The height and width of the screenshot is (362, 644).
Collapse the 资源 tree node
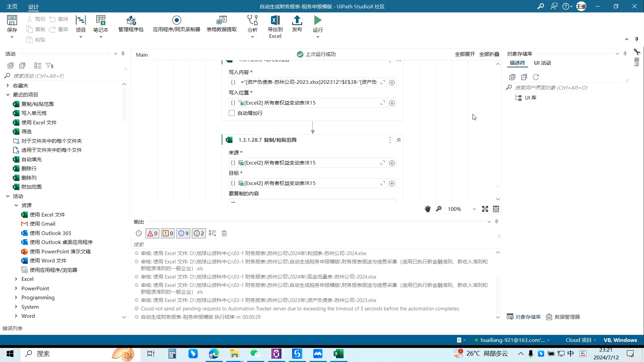16,205
